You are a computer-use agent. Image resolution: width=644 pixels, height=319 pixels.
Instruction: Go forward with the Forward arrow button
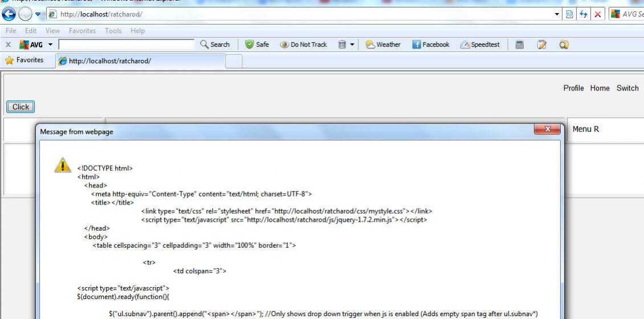point(25,14)
